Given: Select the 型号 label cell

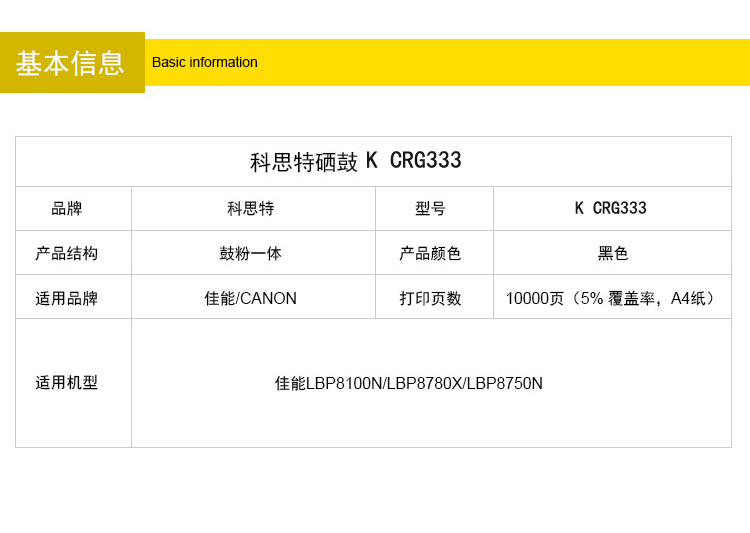Looking at the screenshot, I should pos(431,209).
